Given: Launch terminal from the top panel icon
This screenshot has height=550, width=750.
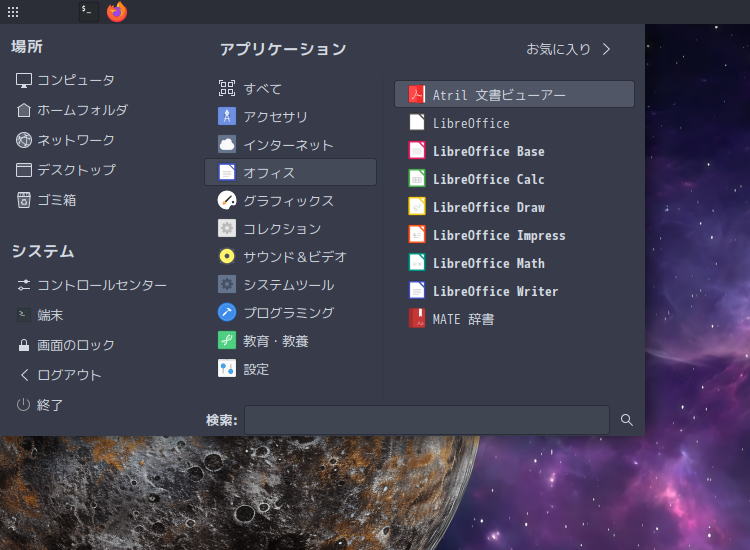Looking at the screenshot, I should click(88, 12).
